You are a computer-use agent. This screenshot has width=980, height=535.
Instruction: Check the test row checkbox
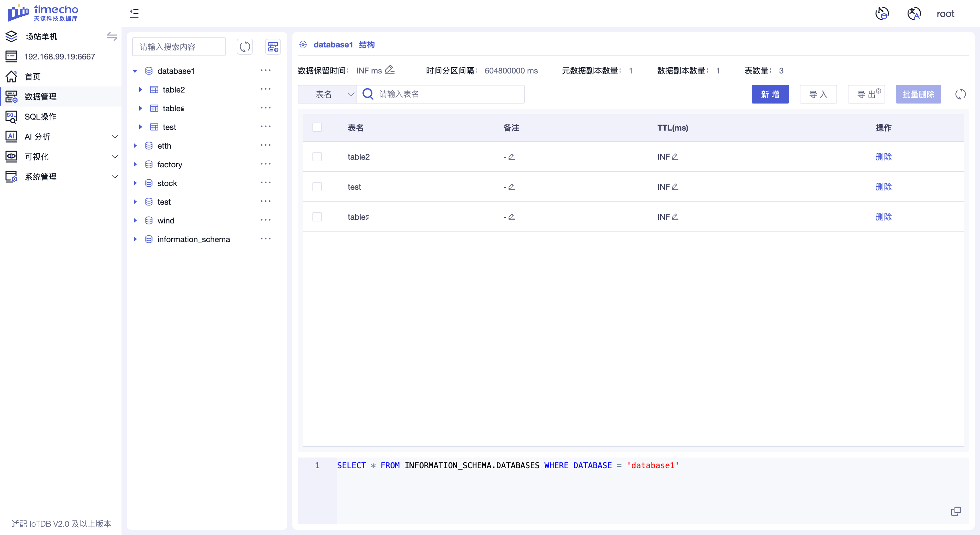point(317,187)
